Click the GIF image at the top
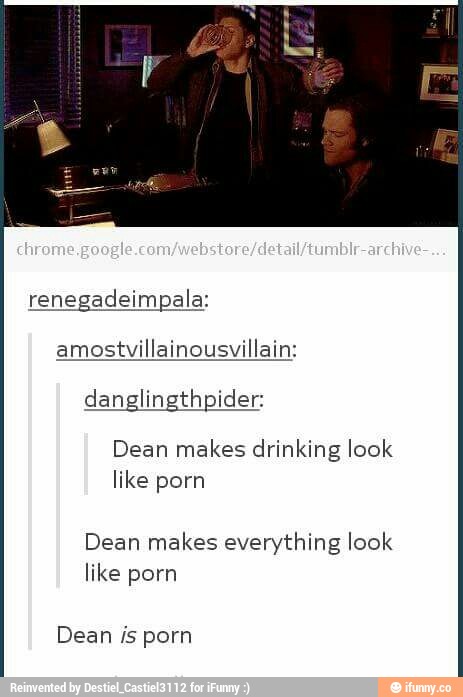The height and width of the screenshot is (697, 463). coord(231,116)
